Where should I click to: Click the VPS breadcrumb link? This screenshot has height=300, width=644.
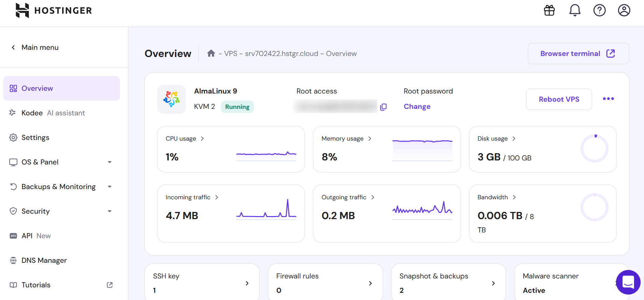231,54
